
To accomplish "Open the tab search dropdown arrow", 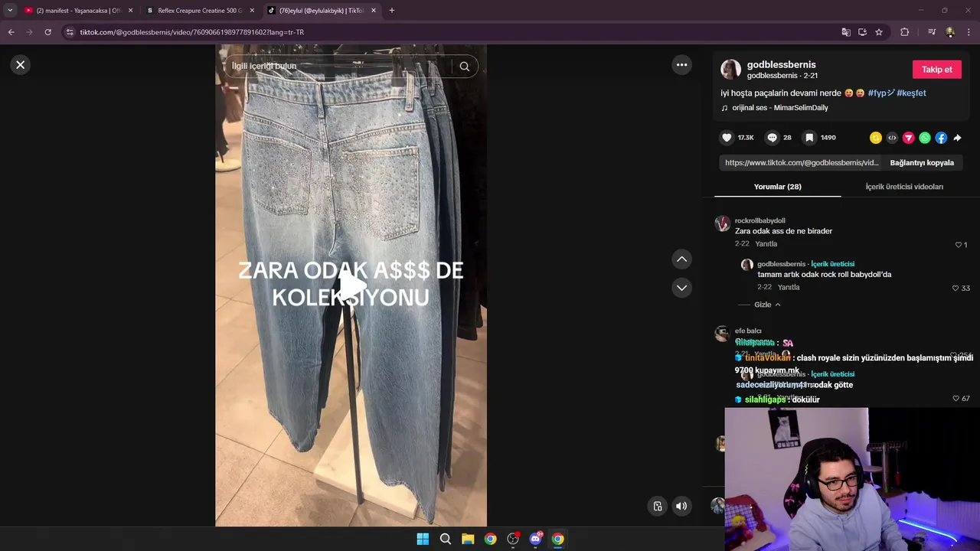I will (x=10, y=11).
